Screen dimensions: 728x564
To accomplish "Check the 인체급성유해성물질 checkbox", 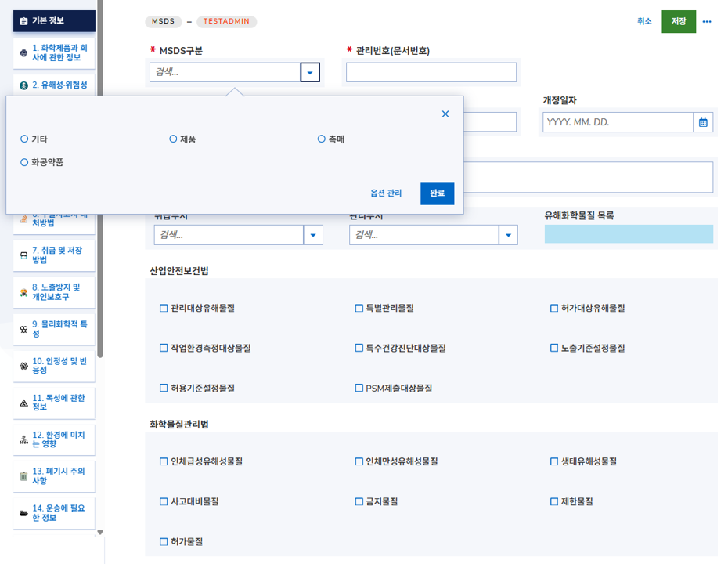I will click(164, 461).
